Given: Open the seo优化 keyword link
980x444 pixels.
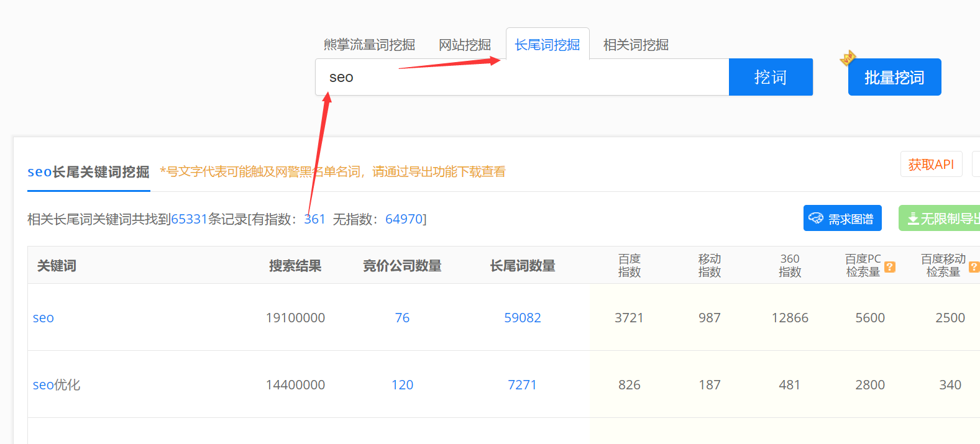Looking at the screenshot, I should (x=57, y=385).
